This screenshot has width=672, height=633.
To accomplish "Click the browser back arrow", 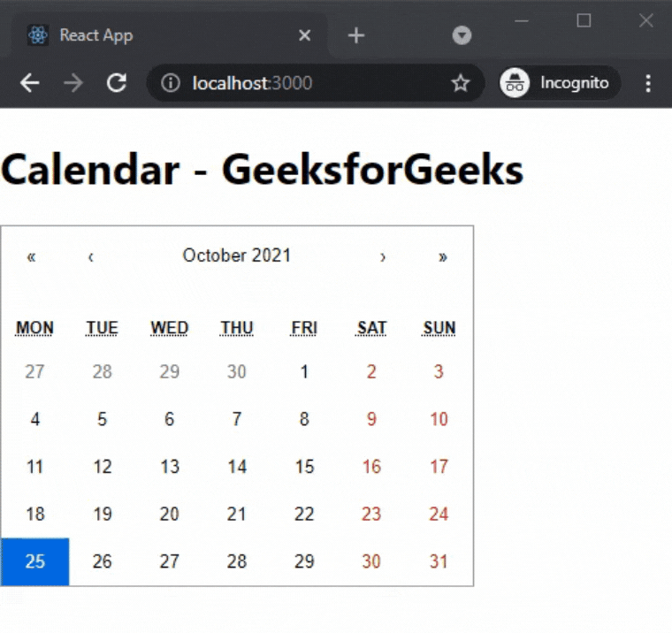I will [30, 83].
